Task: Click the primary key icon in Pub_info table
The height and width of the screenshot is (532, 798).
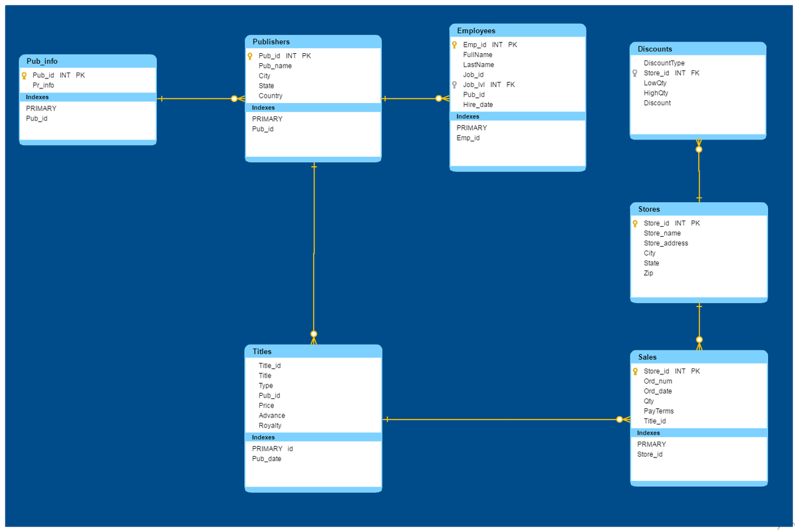Action: [24, 76]
